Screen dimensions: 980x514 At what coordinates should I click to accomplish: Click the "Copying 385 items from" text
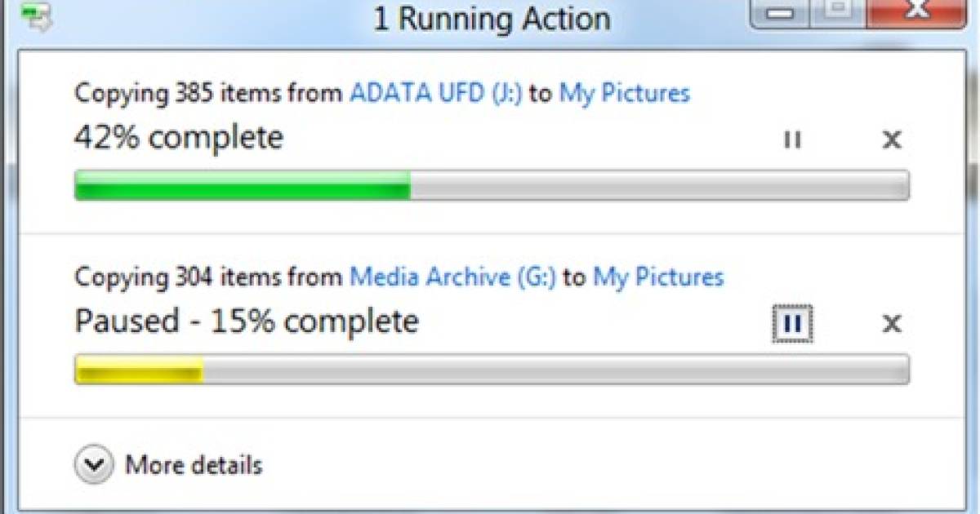[x=209, y=93]
